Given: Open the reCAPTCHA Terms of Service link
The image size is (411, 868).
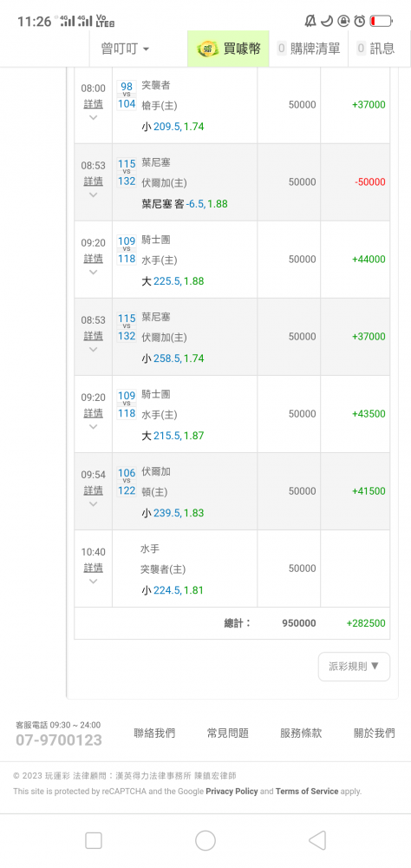Looking at the screenshot, I should 307,791.
